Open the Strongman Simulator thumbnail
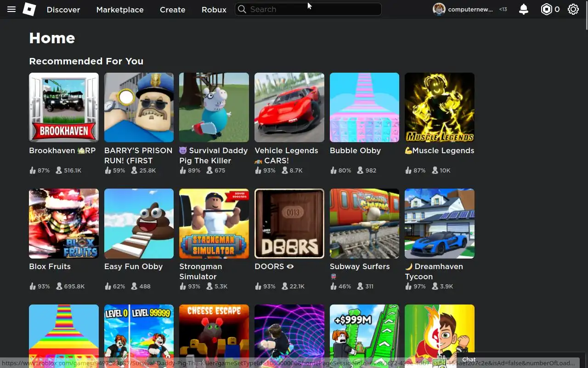 point(214,224)
